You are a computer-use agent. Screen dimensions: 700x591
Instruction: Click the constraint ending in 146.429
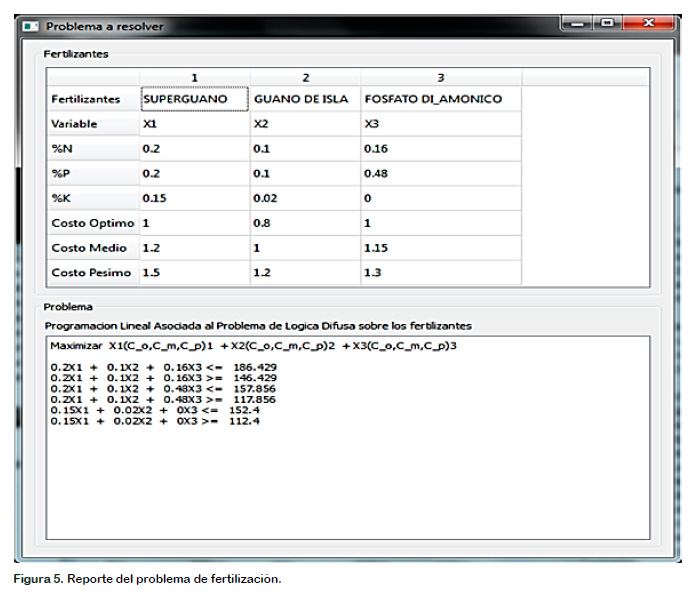point(163,378)
